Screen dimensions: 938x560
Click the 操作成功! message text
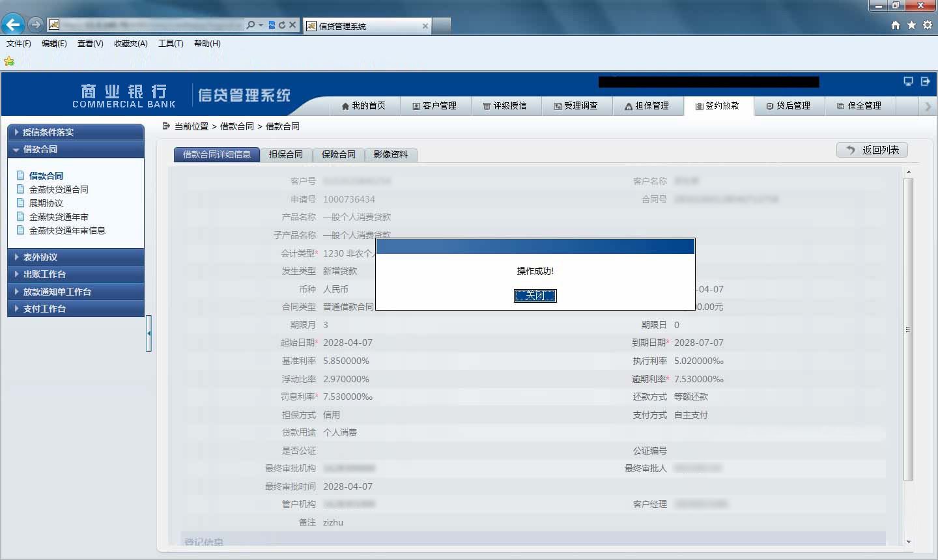535,271
